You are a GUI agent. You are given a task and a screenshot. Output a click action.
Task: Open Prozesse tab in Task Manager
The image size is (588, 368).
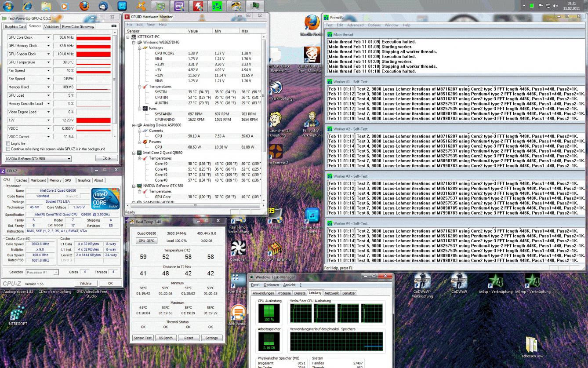point(284,293)
